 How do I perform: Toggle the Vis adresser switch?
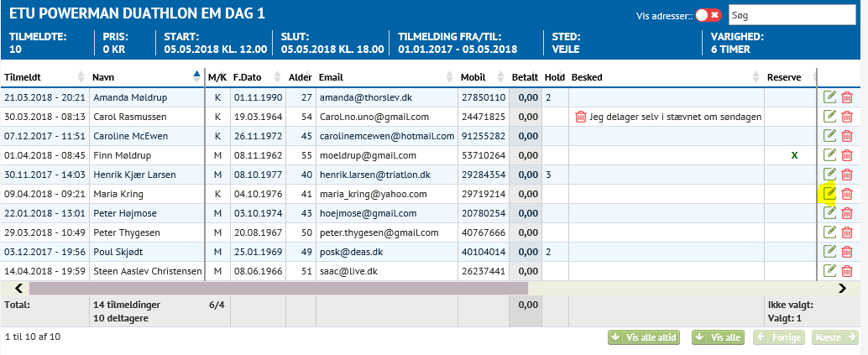click(x=709, y=15)
